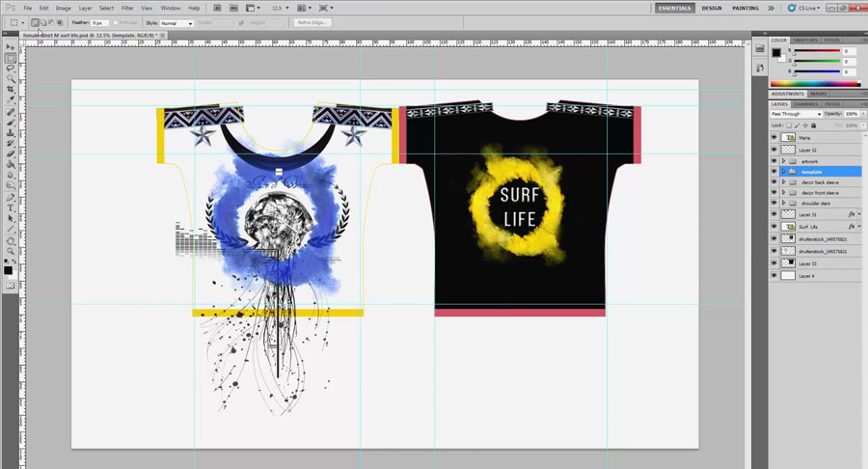The image size is (868, 469).
Task: Select the Crop tool
Action: (x=11, y=90)
